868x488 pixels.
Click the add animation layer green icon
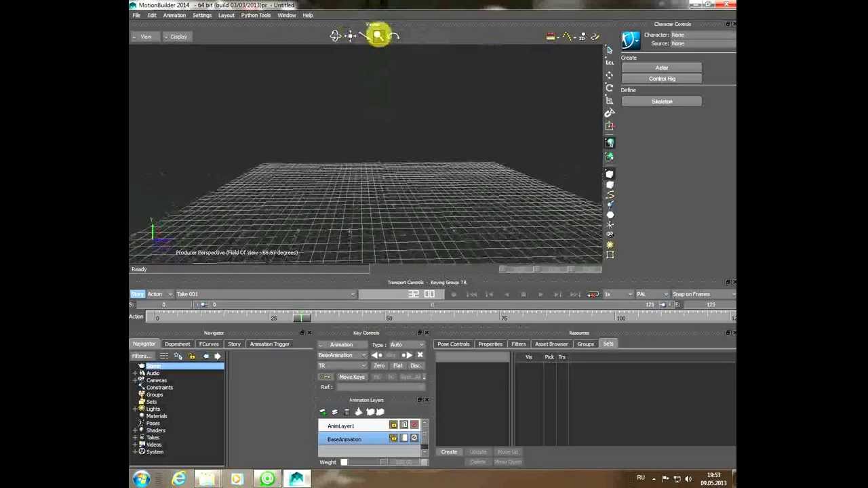point(323,411)
